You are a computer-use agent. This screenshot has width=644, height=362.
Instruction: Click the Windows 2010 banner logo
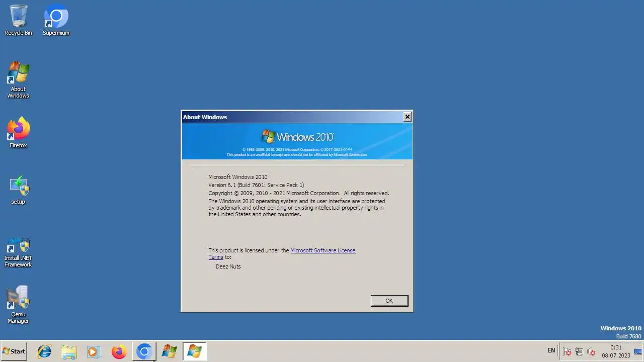coord(297,137)
